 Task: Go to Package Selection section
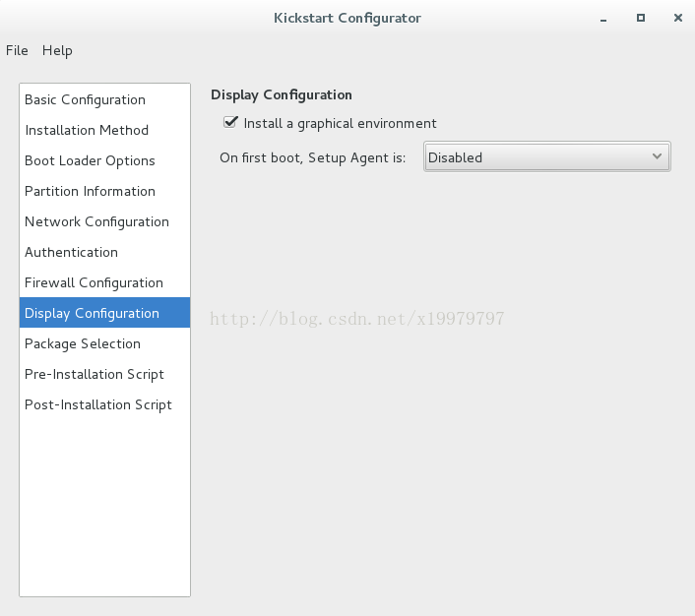104,343
